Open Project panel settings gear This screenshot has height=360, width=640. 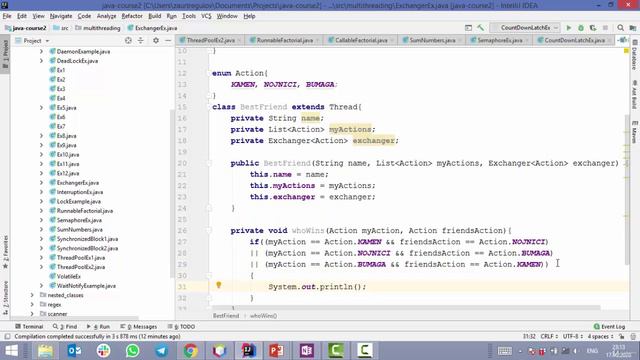click(x=156, y=40)
